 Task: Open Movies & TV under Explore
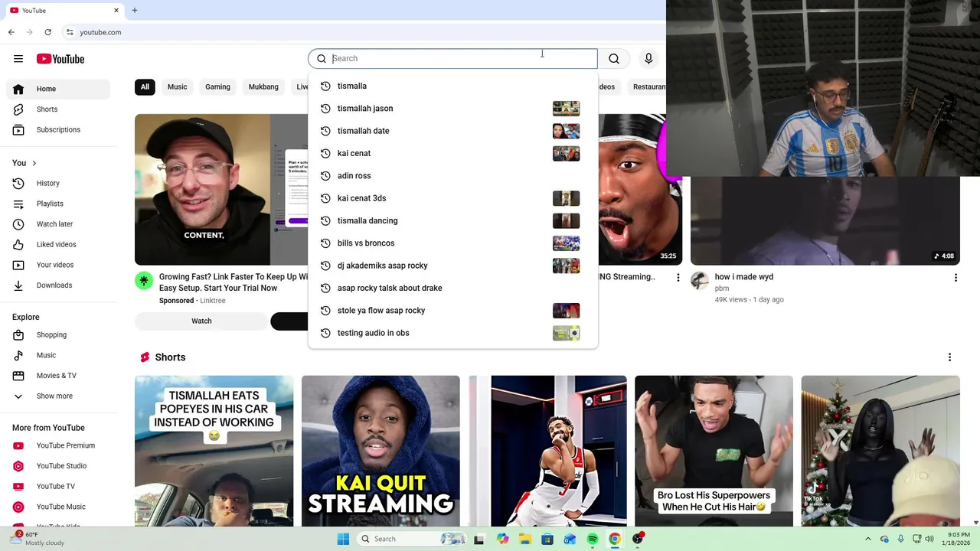pyautogui.click(x=58, y=376)
